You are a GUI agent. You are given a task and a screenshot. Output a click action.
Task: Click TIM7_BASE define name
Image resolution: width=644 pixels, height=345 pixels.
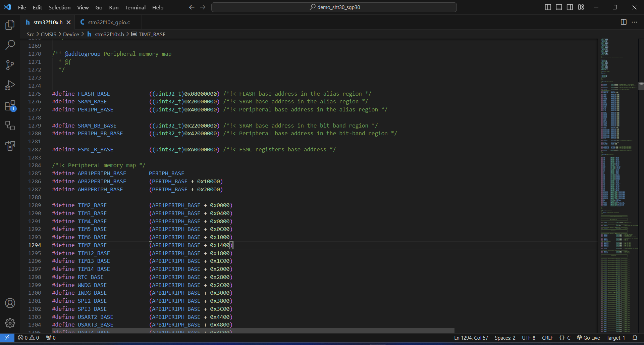(x=92, y=245)
